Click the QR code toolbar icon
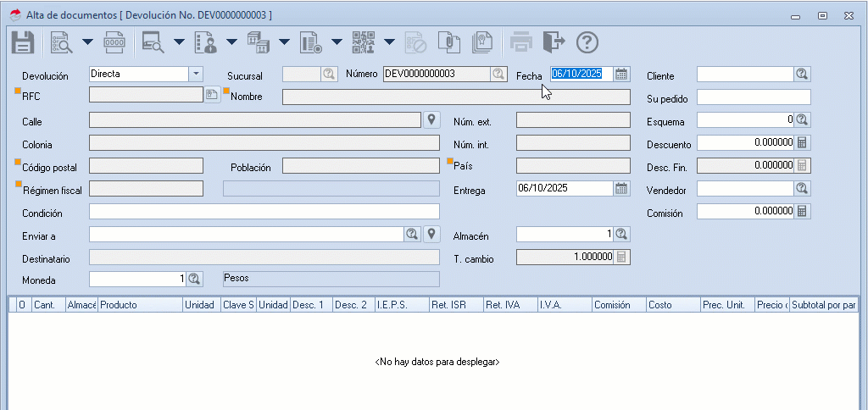 364,42
